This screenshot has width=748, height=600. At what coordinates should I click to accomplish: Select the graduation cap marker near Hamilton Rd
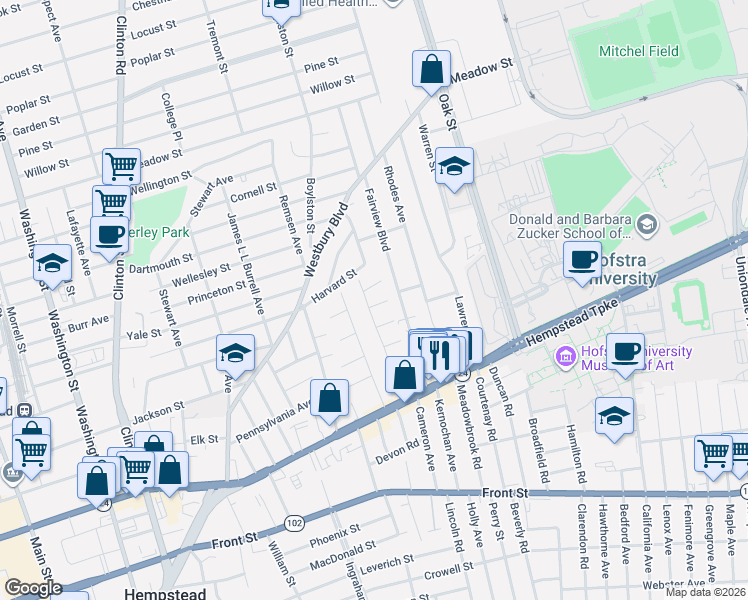(x=614, y=417)
